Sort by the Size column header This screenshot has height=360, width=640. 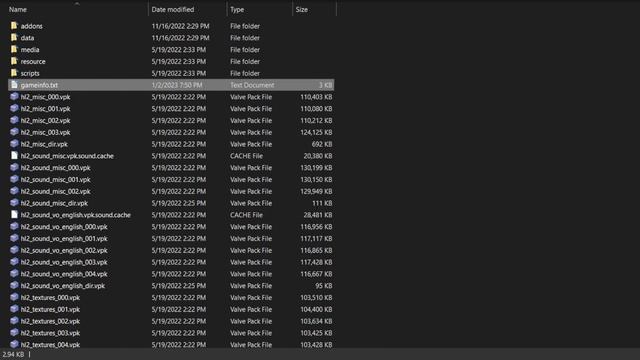click(x=302, y=9)
